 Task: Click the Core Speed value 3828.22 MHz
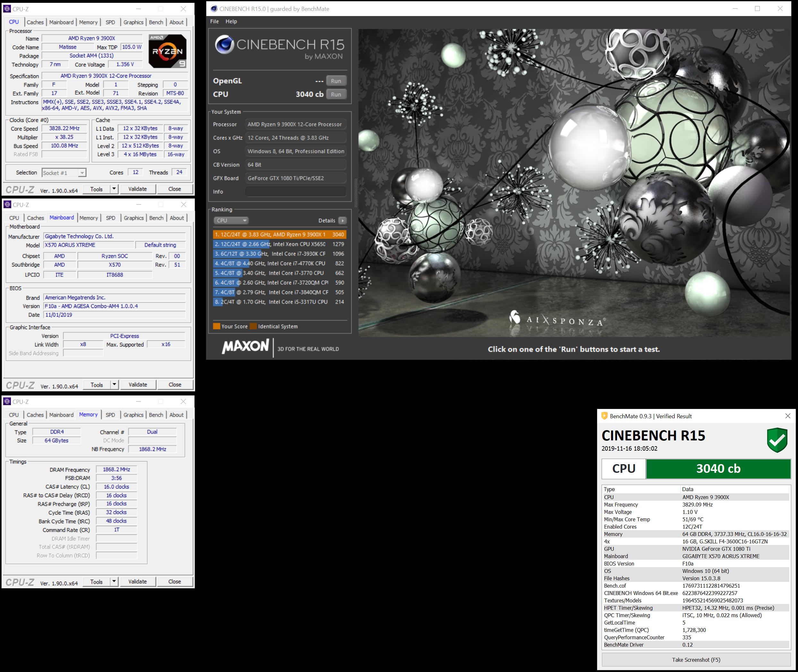point(64,128)
